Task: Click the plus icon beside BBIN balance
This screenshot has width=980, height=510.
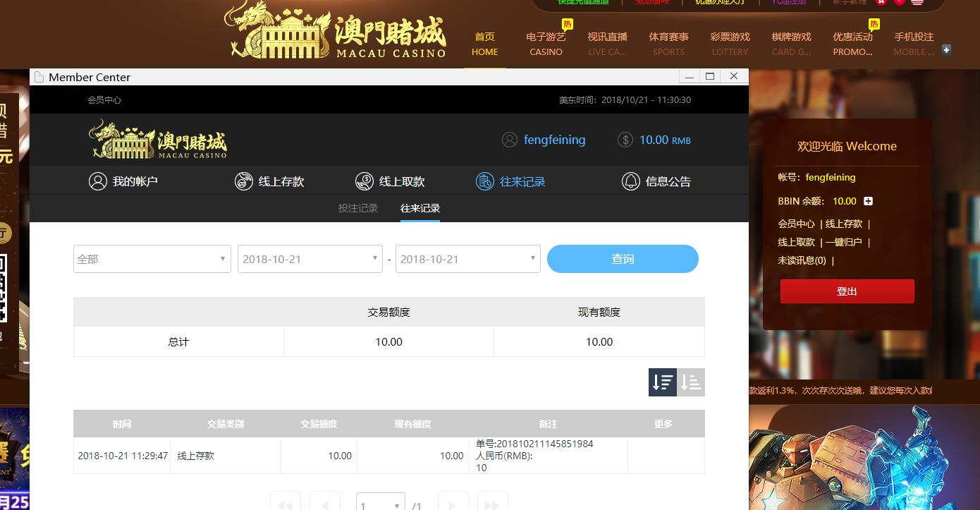Action: pyautogui.click(x=868, y=201)
